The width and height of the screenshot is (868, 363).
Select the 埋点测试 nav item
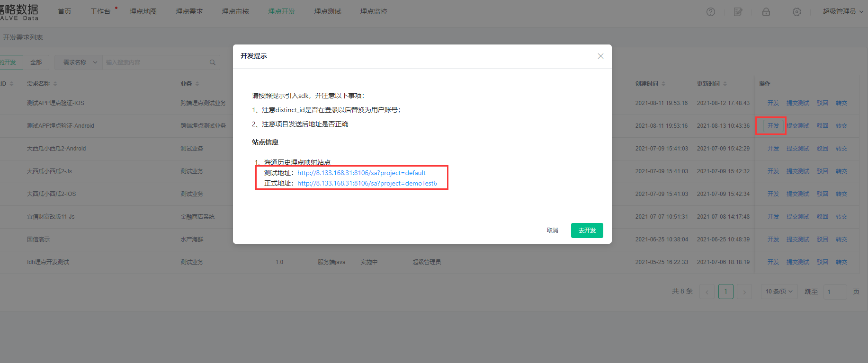coord(328,11)
